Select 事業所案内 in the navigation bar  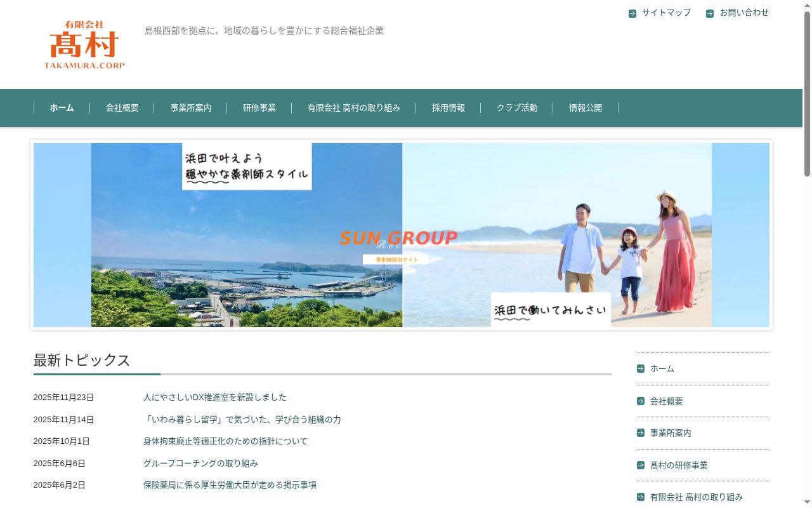tap(191, 108)
